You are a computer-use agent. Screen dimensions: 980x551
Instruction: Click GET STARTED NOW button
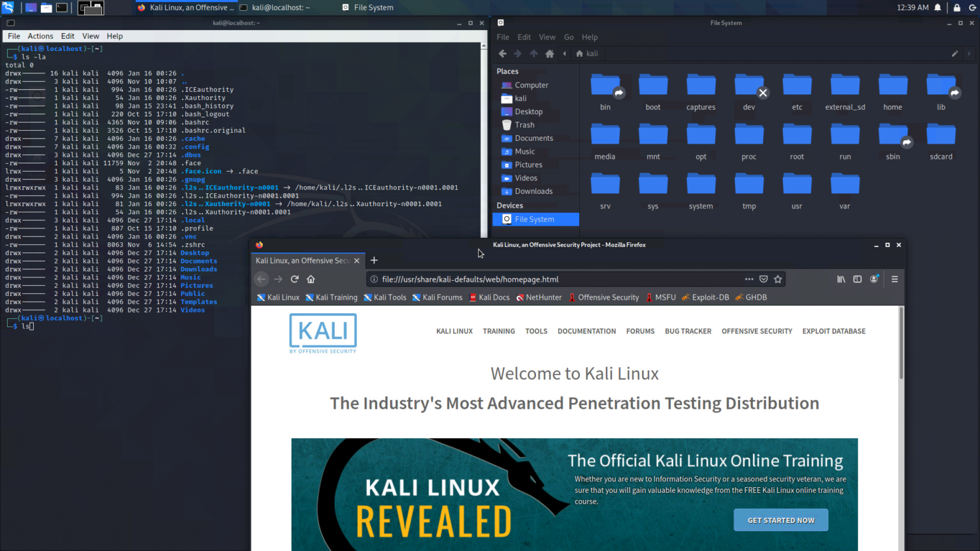780,520
